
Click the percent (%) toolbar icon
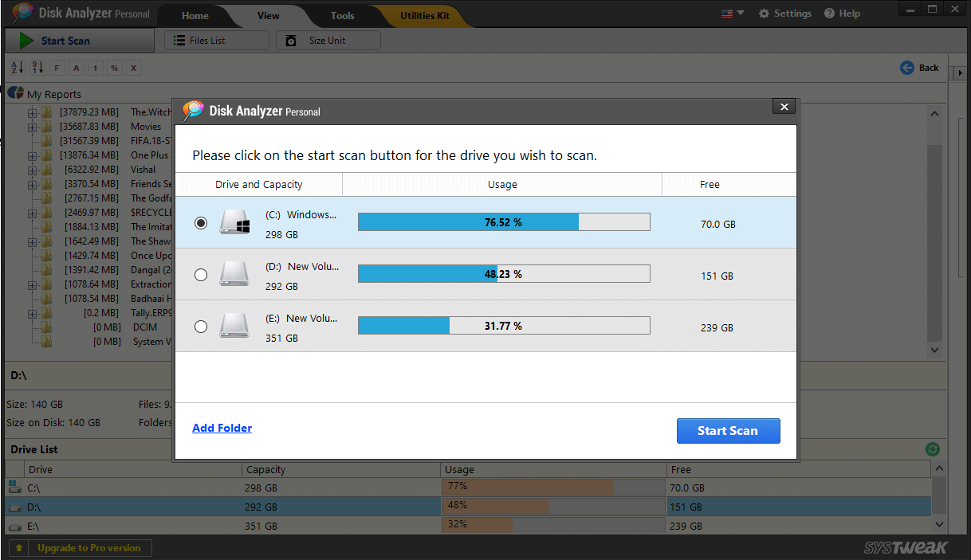(x=114, y=68)
